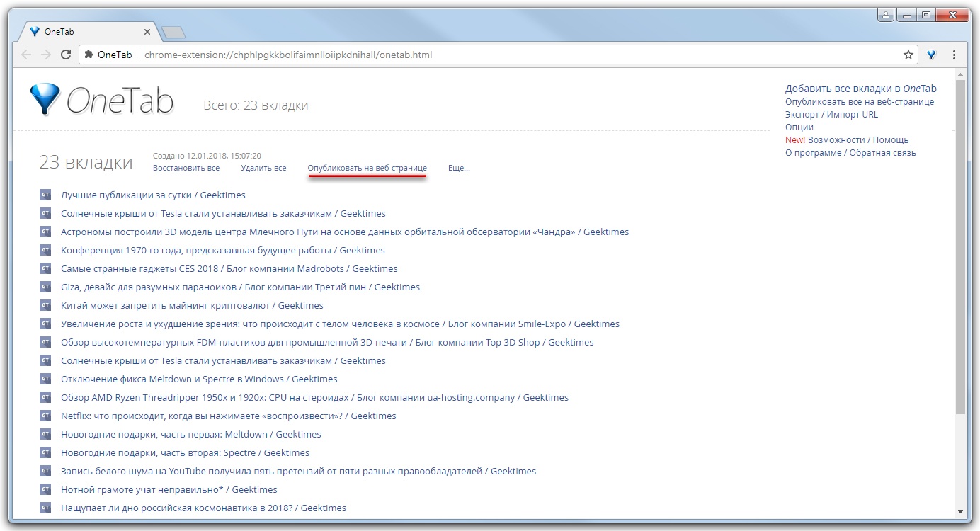Click the GT favicon beside the FDM-пластиков review
The width and height of the screenshot is (980, 531).
(45, 342)
